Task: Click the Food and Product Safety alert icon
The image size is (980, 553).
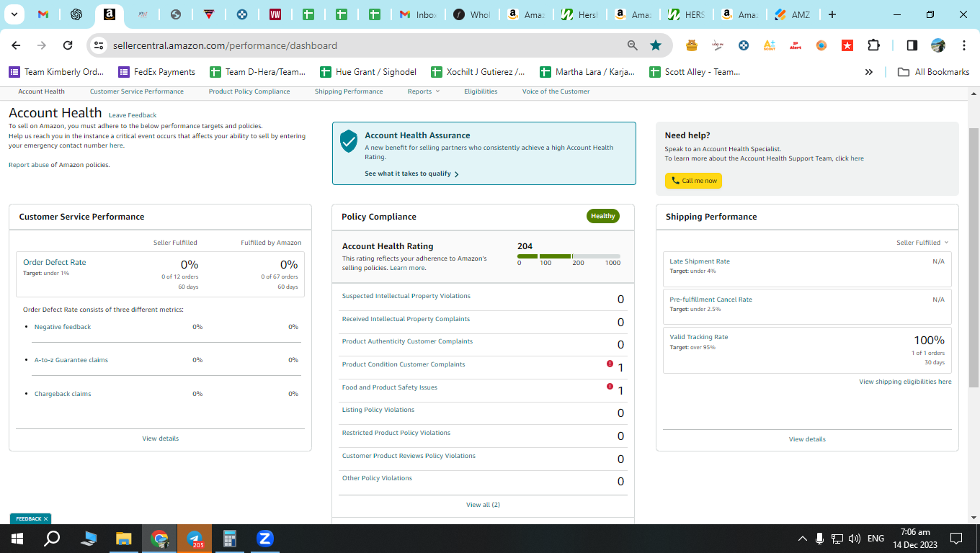Action: [x=610, y=387]
